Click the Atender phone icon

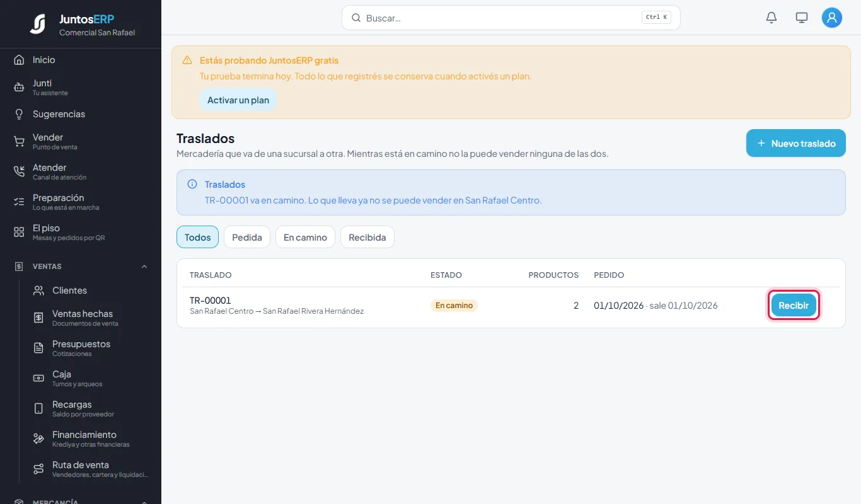coord(19,172)
